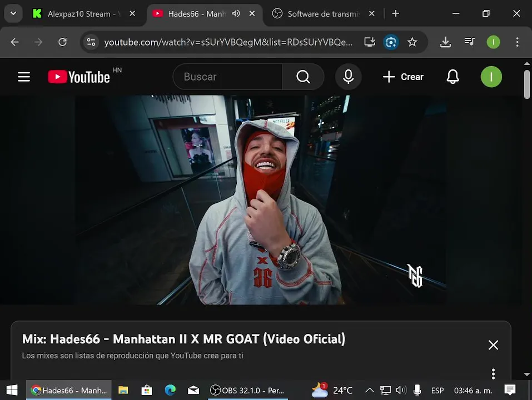This screenshot has height=400, width=532.
Task: Launch Microsoft Edge from taskbar
Action: (170, 390)
